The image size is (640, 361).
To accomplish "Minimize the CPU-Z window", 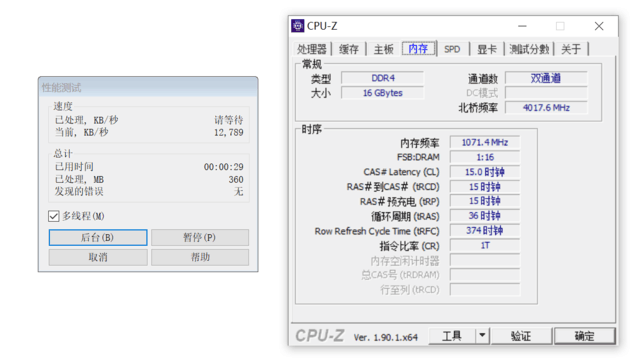I will tap(522, 26).
